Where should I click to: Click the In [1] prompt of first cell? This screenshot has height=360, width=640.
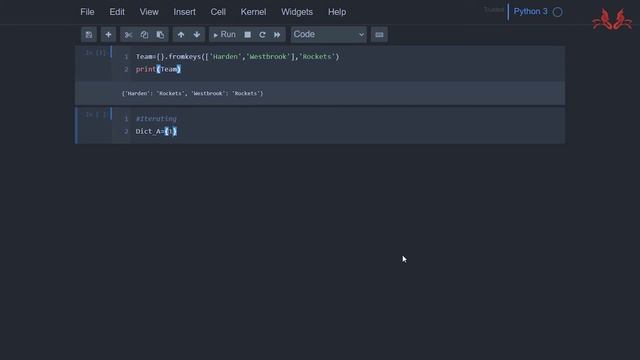(x=95, y=53)
